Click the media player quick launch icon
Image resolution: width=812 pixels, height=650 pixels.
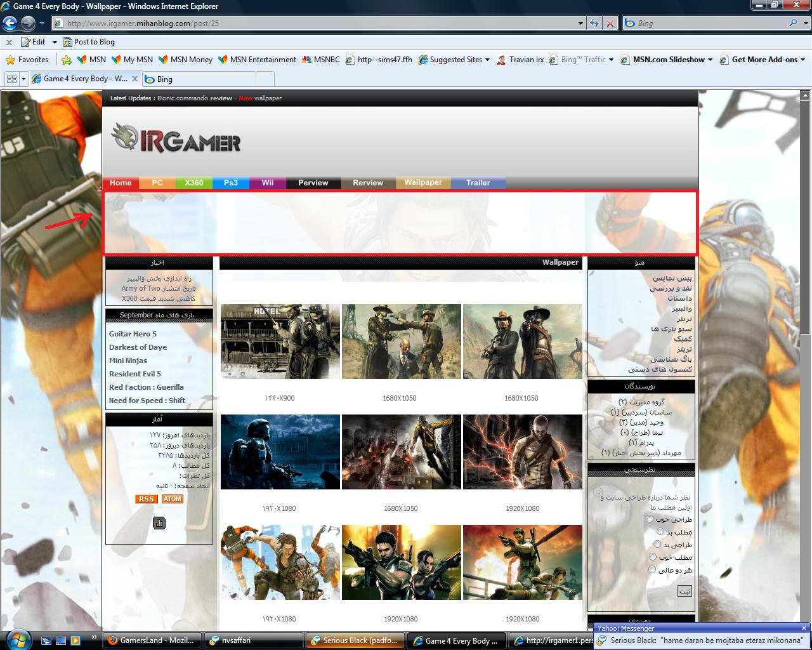pos(75,640)
